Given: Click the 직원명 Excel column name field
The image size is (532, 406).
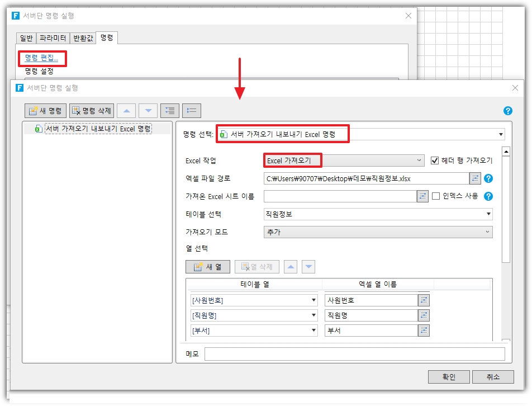Looking at the screenshot, I should coord(371,315).
